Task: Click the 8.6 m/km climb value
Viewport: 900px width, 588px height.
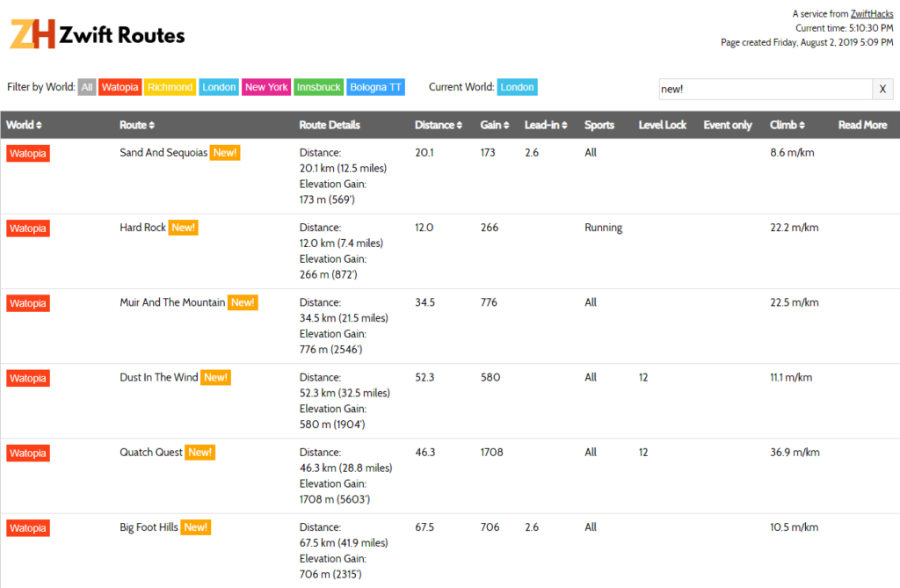Action: pos(792,153)
